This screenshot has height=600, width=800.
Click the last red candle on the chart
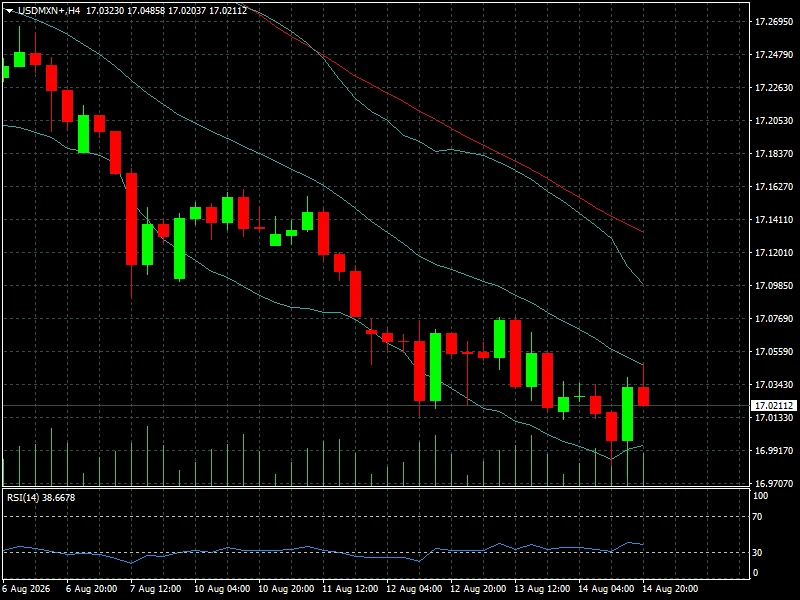pyautogui.click(x=643, y=396)
